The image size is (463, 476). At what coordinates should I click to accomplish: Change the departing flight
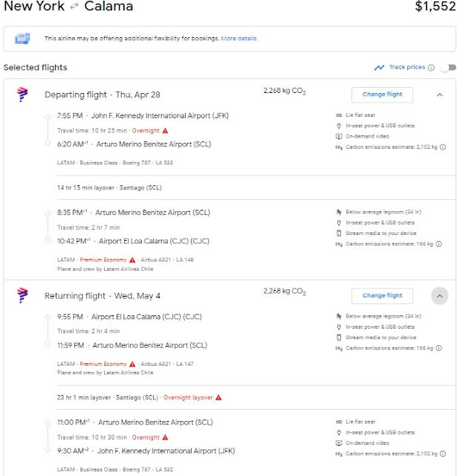point(382,94)
